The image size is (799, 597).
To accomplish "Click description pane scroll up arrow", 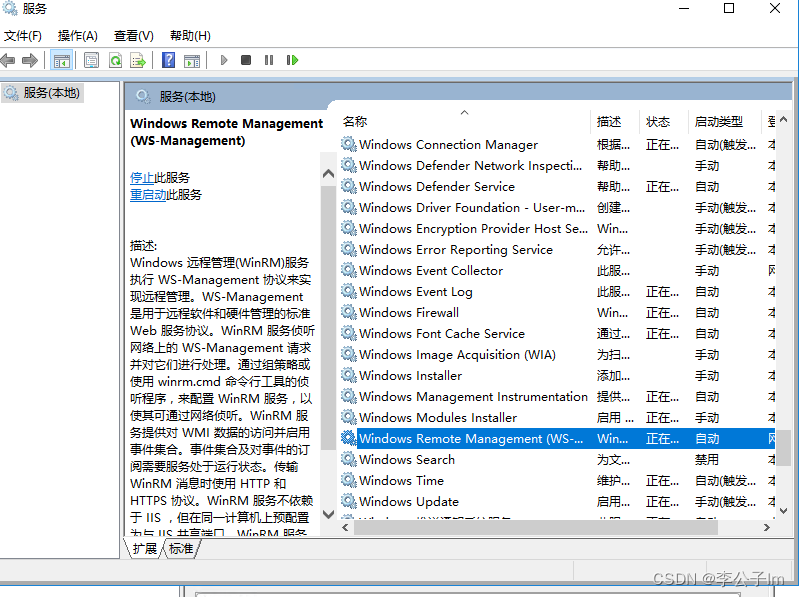I will pyautogui.click(x=329, y=174).
